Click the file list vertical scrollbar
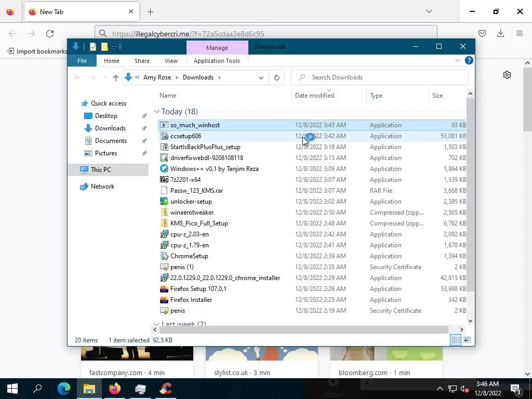 tap(470, 195)
